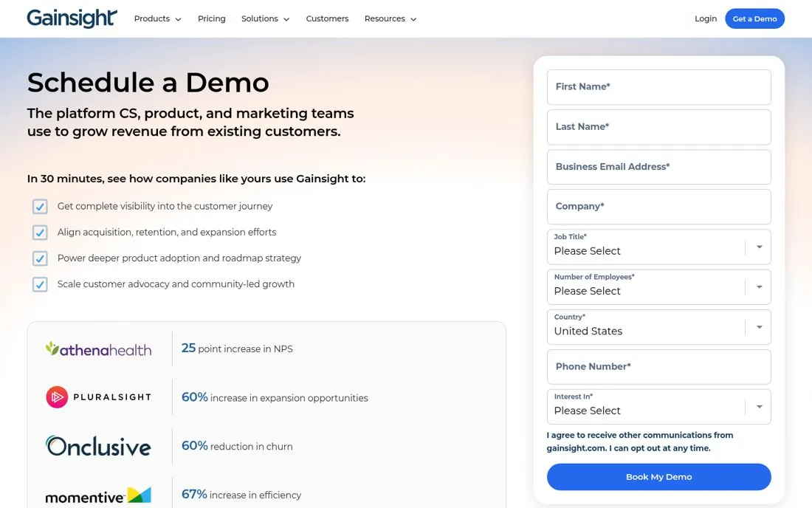Click 'Get complete visibility into the customer journey'

click(165, 206)
